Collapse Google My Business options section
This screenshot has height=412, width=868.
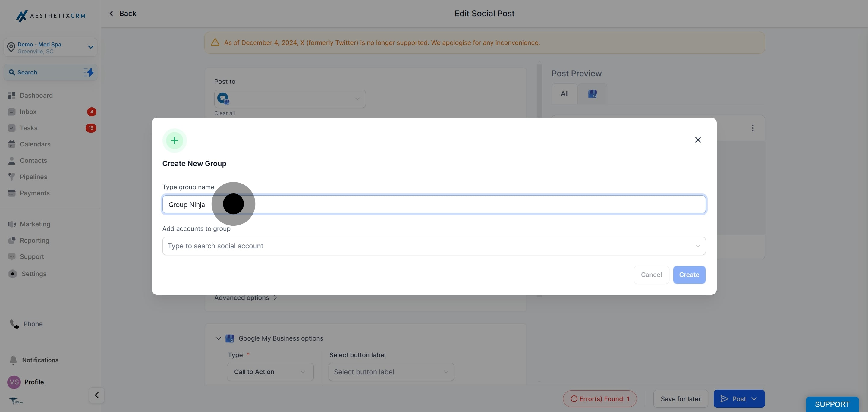218,338
